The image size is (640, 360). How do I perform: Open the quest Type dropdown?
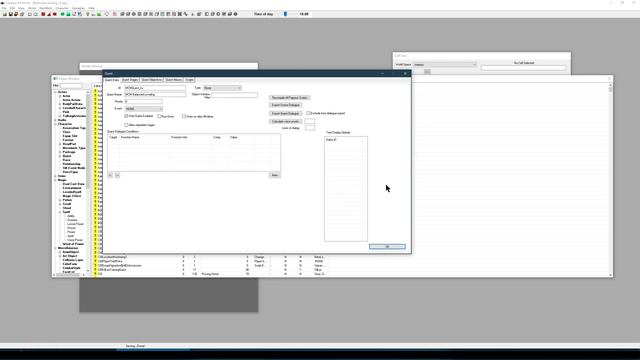[x=222, y=88]
